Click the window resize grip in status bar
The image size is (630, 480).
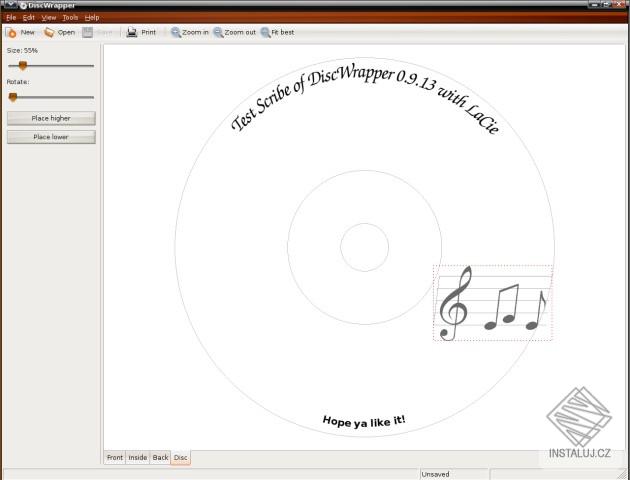[624, 474]
